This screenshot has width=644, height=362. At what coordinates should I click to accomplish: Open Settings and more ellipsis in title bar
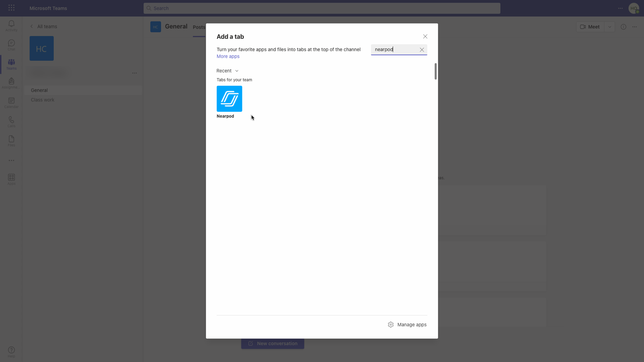coord(620,8)
